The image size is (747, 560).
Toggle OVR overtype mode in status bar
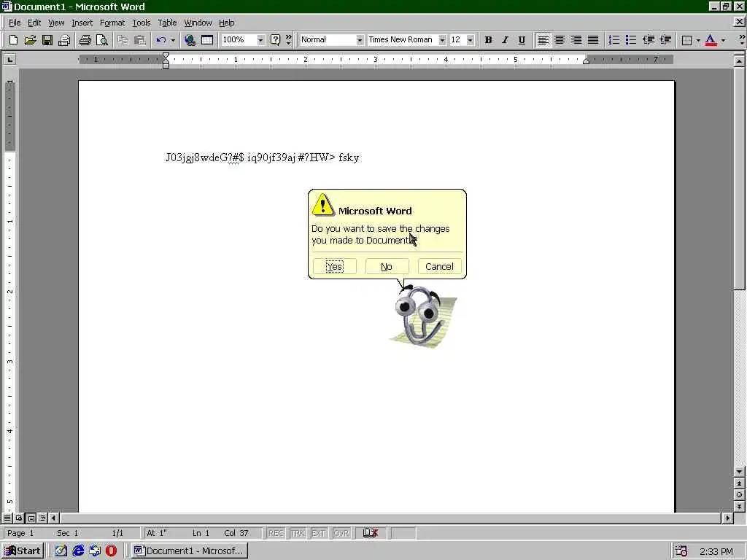coord(341,533)
